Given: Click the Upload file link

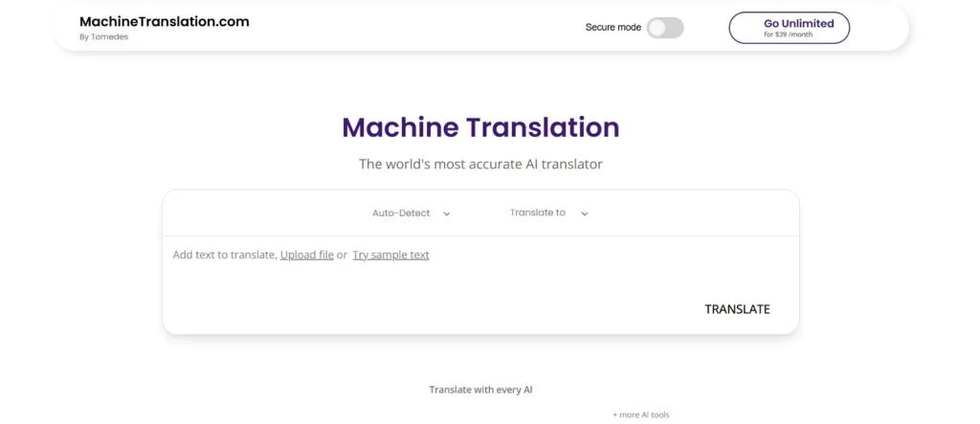Looking at the screenshot, I should (307, 255).
